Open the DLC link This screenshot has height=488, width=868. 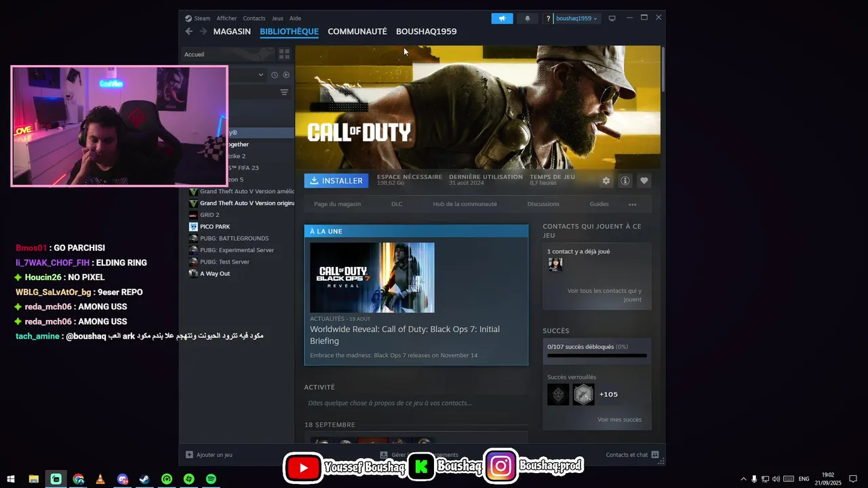pos(397,204)
